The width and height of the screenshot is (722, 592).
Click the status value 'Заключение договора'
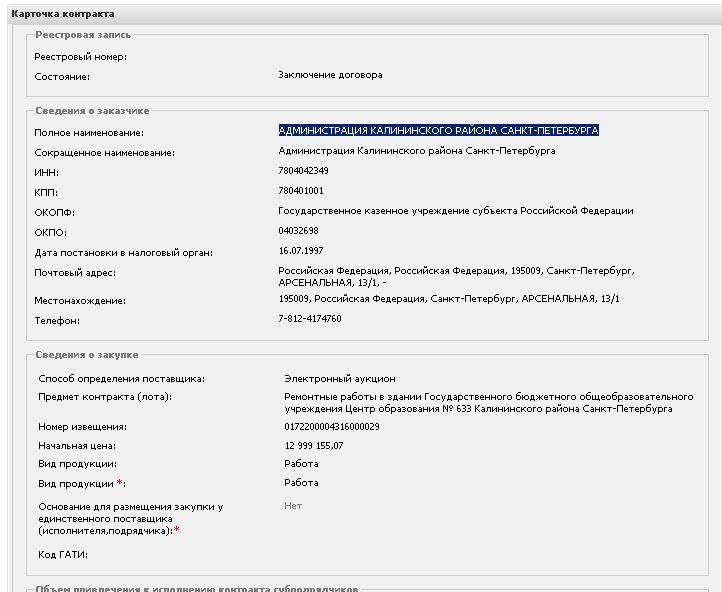330,75
